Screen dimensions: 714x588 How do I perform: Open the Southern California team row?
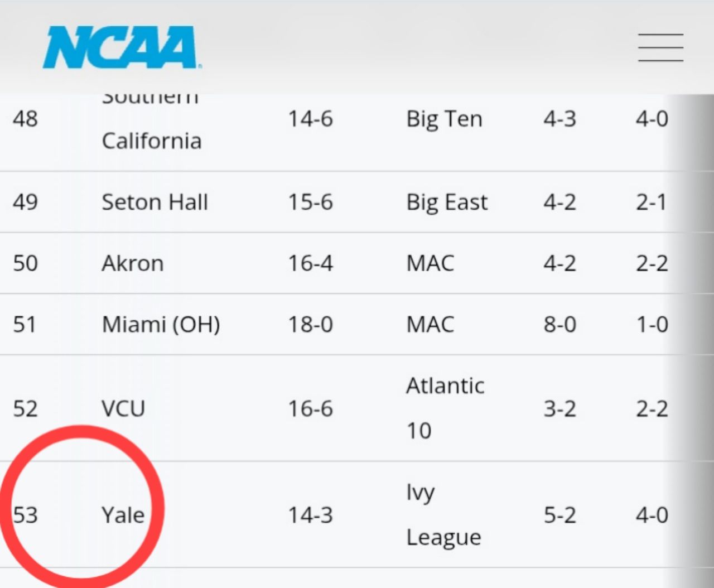click(x=151, y=129)
